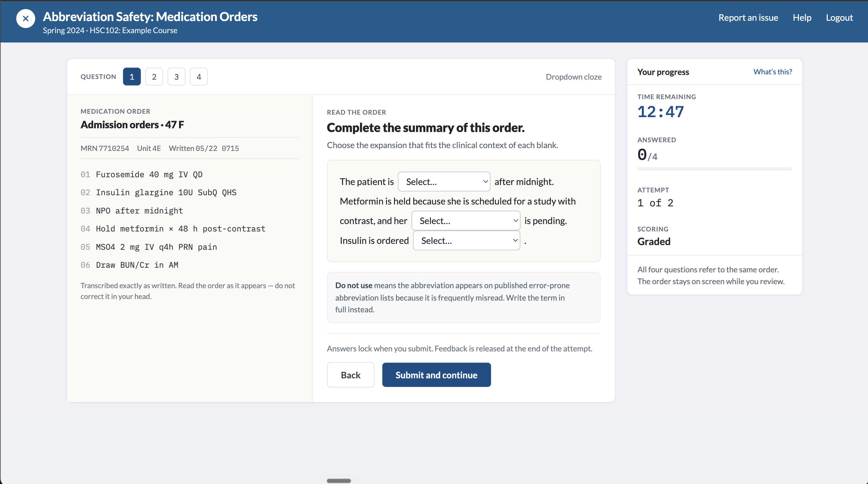Click the 'Written 05/22 0715' text
The width and height of the screenshot is (868, 484).
pos(204,148)
